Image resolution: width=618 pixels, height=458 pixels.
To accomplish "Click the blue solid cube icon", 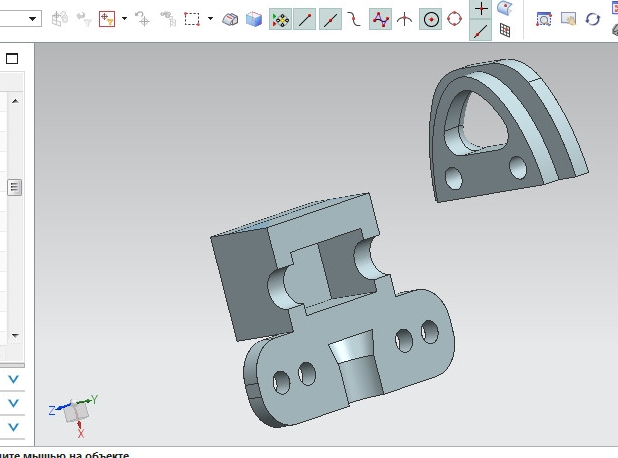I will [x=253, y=19].
